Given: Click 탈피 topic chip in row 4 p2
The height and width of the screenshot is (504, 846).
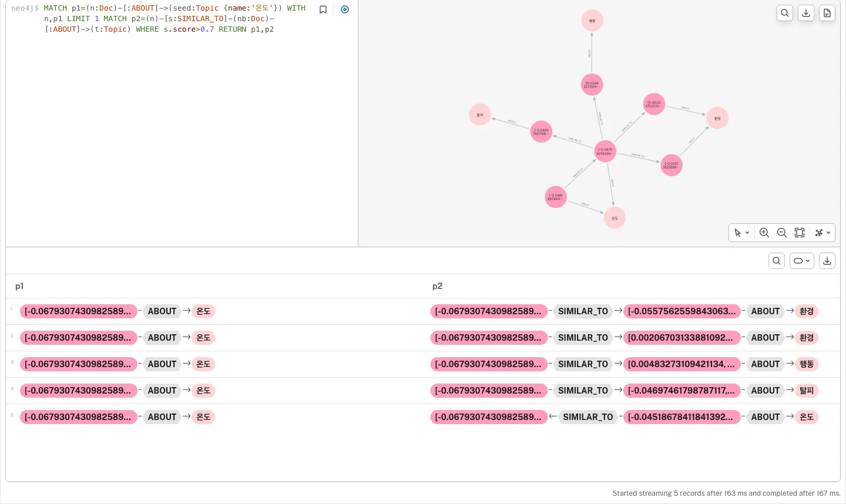Looking at the screenshot, I should click(807, 391).
